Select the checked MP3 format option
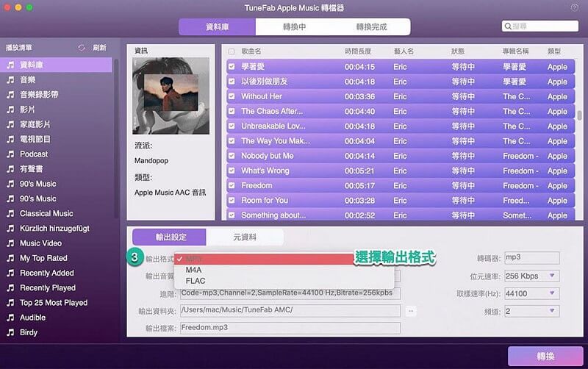Viewport: 588px width, 369px height. 265,259
